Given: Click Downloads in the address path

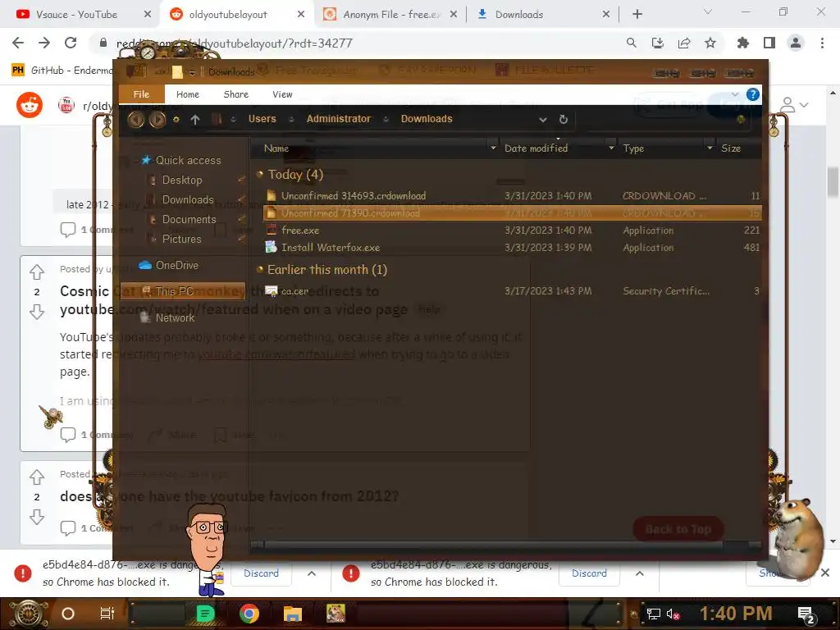Looking at the screenshot, I should pos(427,119).
